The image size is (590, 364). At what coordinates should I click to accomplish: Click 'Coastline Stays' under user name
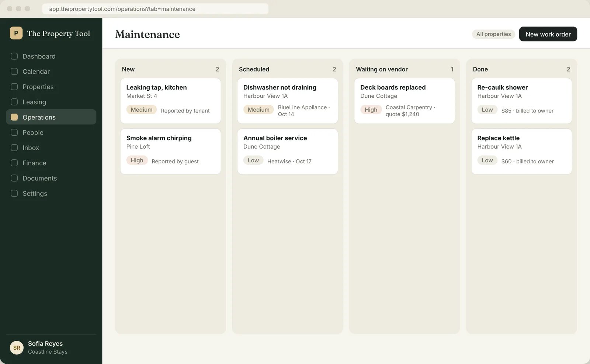click(x=48, y=352)
